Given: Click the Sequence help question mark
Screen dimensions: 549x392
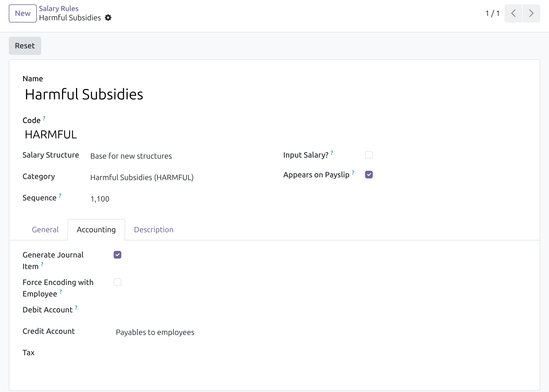Looking at the screenshot, I should click(60, 195).
